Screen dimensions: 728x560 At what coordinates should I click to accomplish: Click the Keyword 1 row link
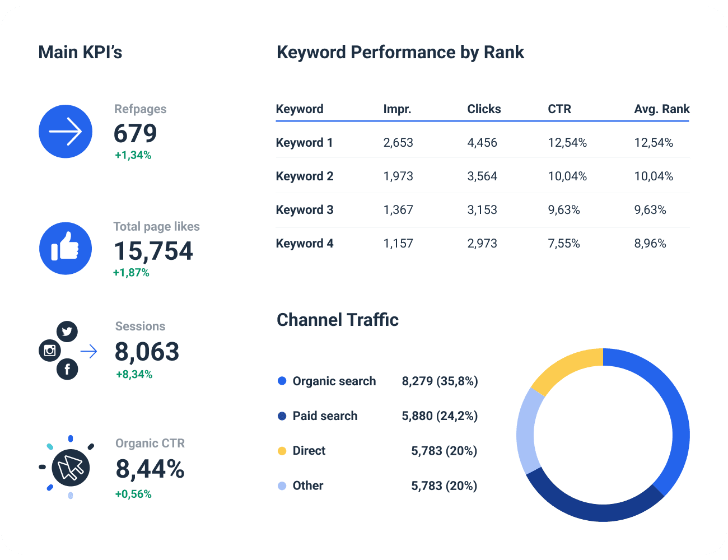pos(304,142)
